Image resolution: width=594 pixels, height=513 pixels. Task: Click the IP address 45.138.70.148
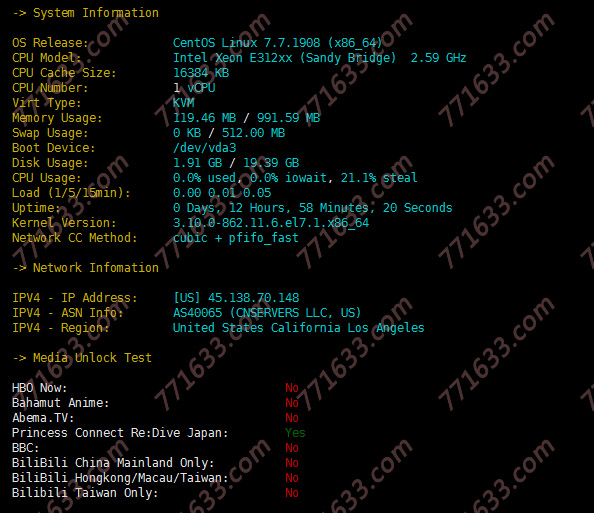pyautogui.click(x=253, y=298)
